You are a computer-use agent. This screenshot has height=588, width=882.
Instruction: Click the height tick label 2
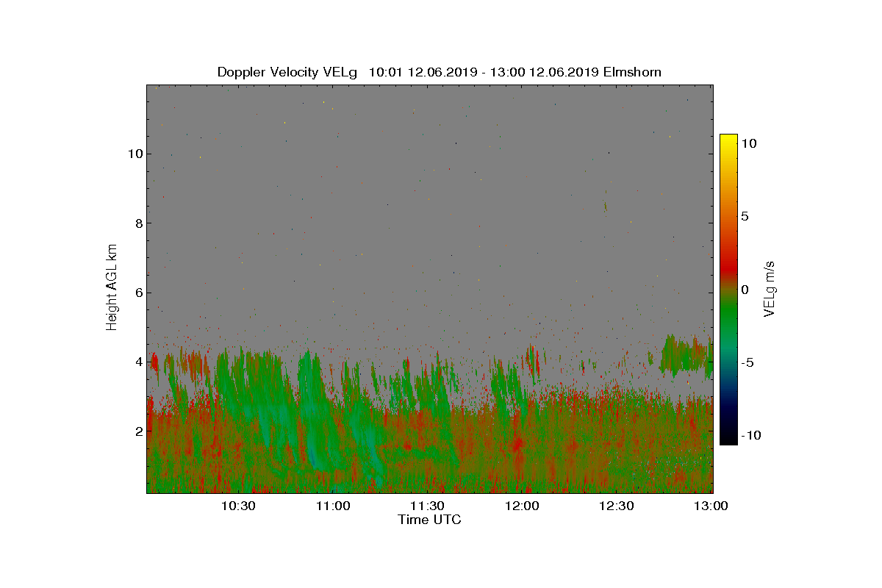138,431
